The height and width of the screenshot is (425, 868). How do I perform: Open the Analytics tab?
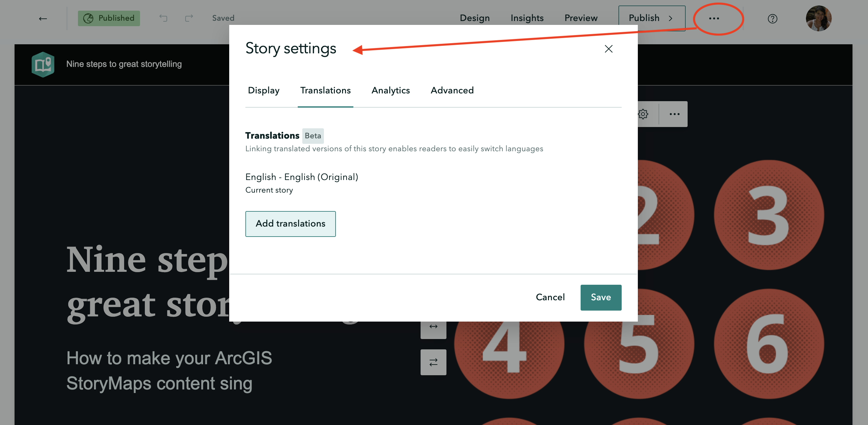click(391, 90)
